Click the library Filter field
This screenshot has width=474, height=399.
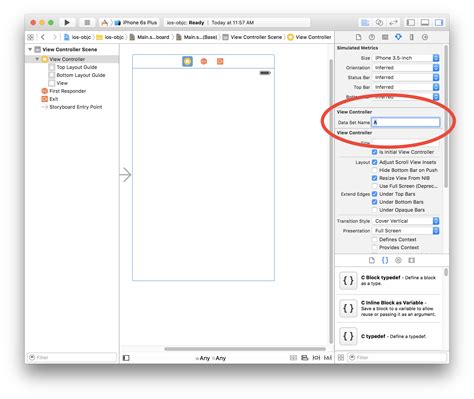click(397, 357)
